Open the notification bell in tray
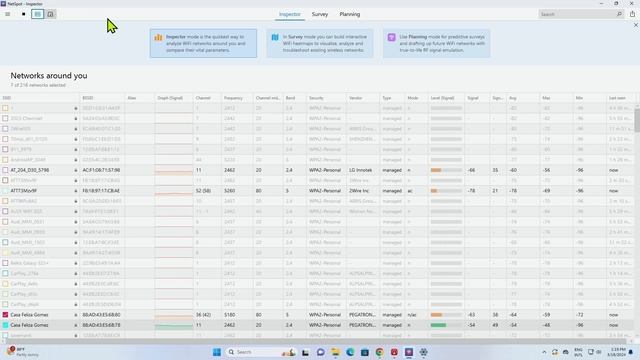 point(631,352)
